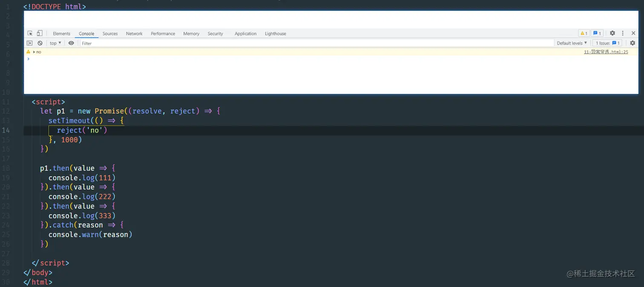The image size is (644, 287).
Task: Open the Sources tab
Action: point(110,34)
